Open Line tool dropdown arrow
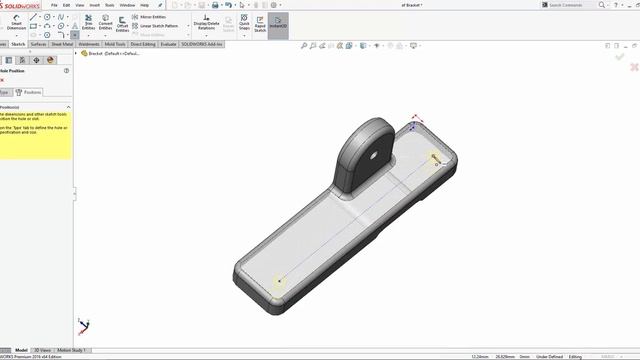Screen dimensions: 640x360 pos(40,17)
